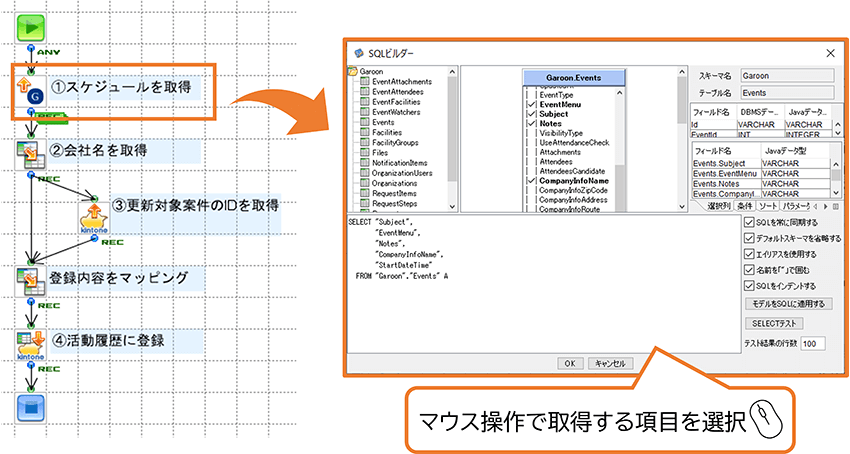Click the Organizations table icon
Image resolution: width=850 pixels, height=454 pixels.
[365, 183]
